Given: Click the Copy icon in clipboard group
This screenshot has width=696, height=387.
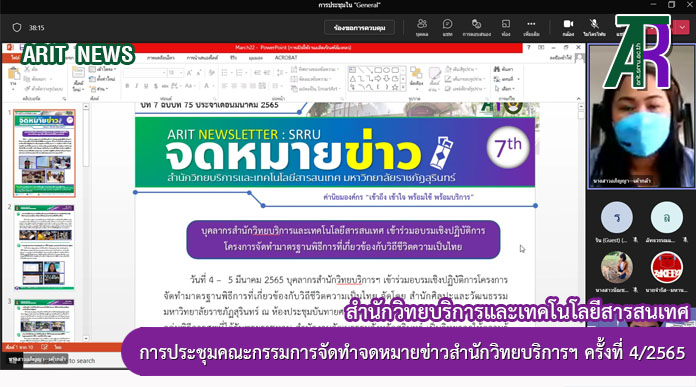Looking at the screenshot, I should pyautogui.click(x=28, y=79).
